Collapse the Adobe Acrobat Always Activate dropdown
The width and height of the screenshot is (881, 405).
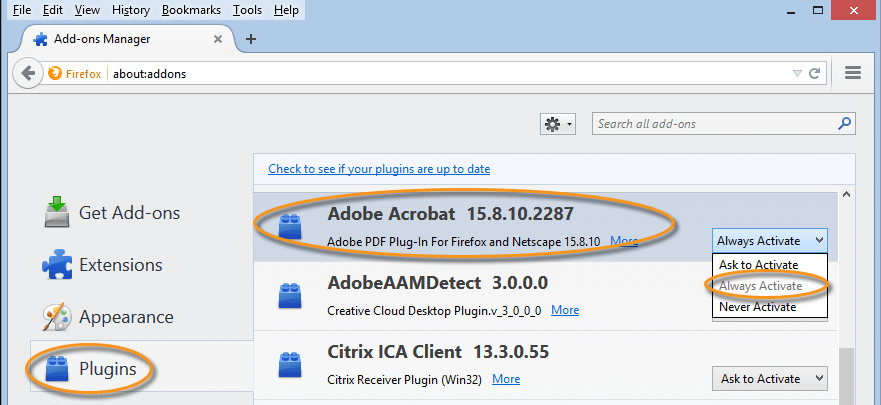pyautogui.click(x=770, y=240)
